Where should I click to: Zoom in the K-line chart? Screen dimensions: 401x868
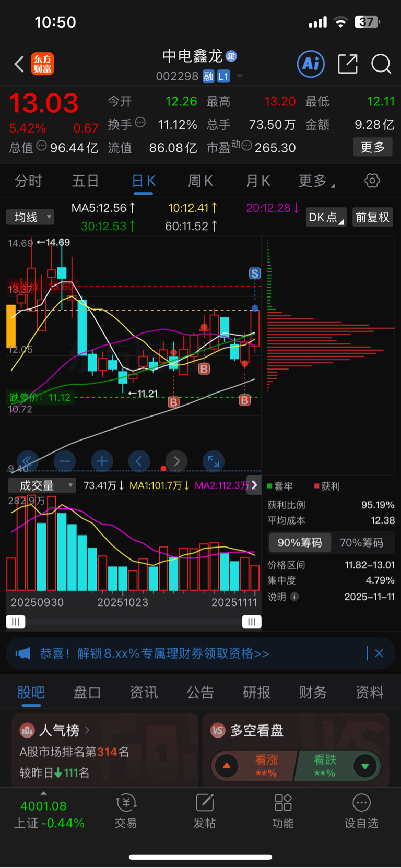click(x=102, y=461)
